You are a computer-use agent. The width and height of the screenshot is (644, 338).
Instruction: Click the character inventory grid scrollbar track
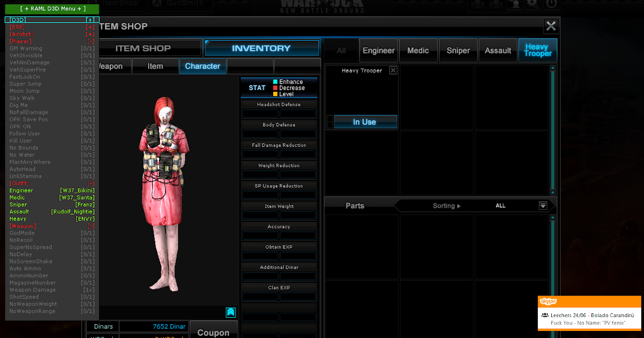tap(553, 130)
